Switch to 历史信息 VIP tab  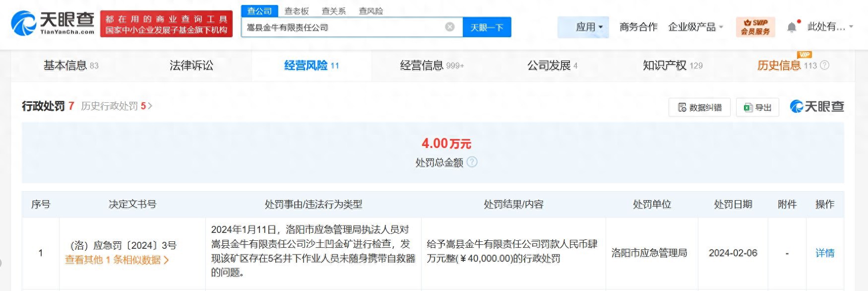click(787, 65)
